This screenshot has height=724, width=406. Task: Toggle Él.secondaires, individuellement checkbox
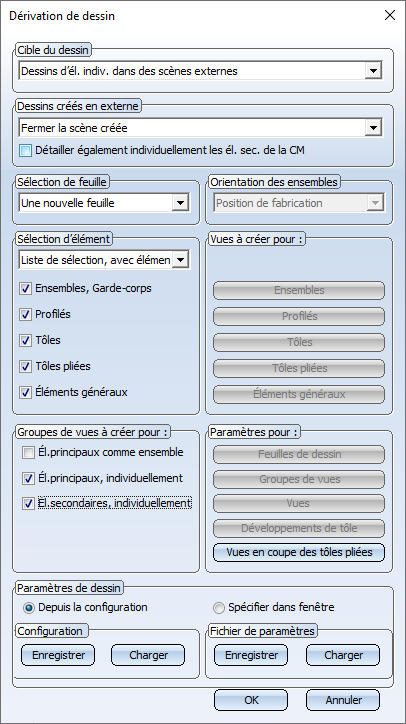coord(29,503)
